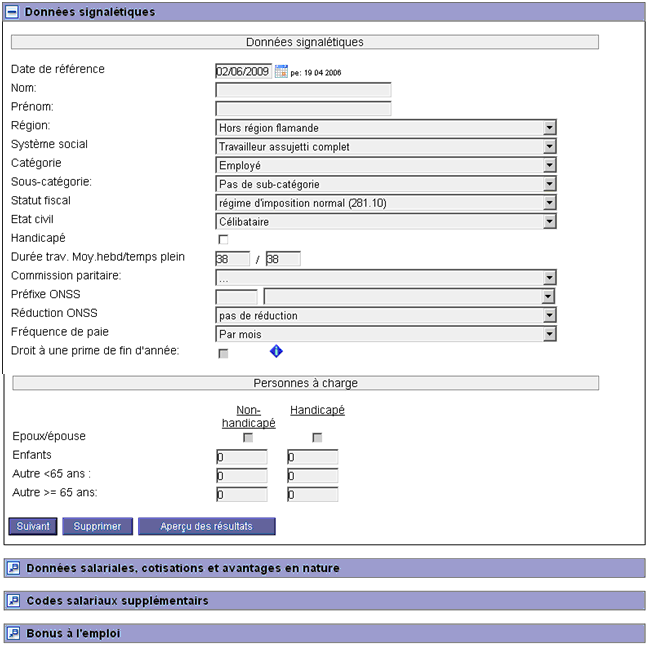Focus Autre >= 65 ans Handicapé field
Screen dimensions: 647x645
click(x=313, y=494)
